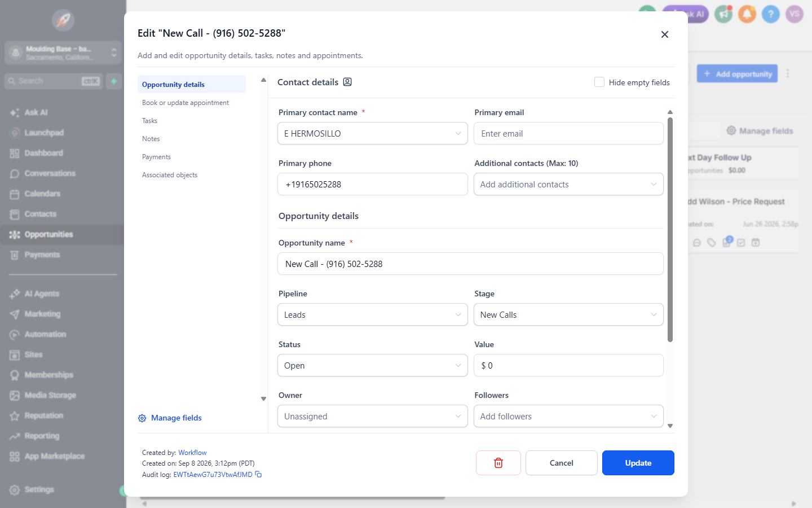The height and width of the screenshot is (508, 812).
Task: Toggle the Hide empty fields checkbox
Action: point(599,82)
